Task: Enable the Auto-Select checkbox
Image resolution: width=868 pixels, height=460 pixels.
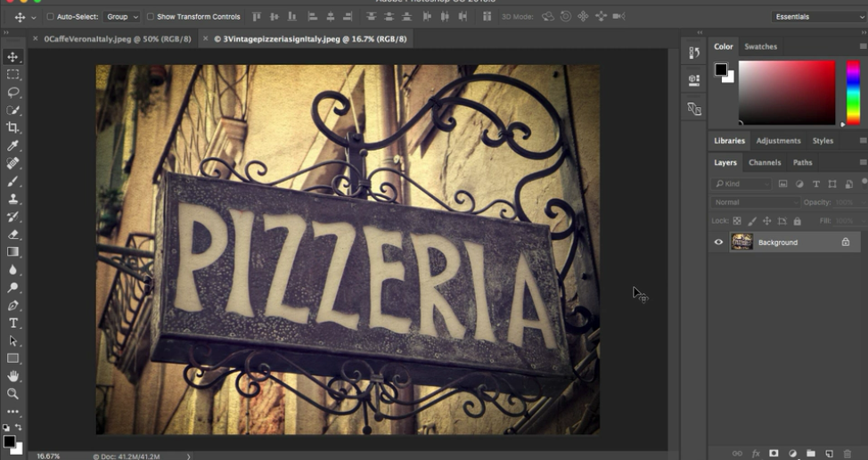Action: tap(50, 17)
